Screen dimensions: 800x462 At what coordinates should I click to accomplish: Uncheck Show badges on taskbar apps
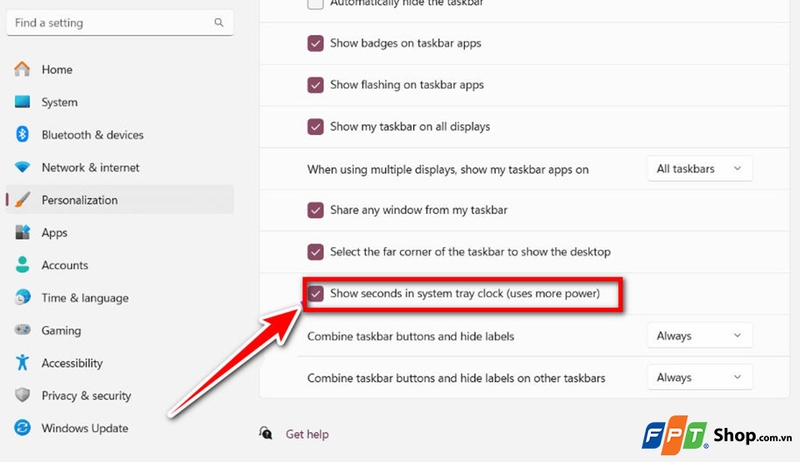(315, 43)
